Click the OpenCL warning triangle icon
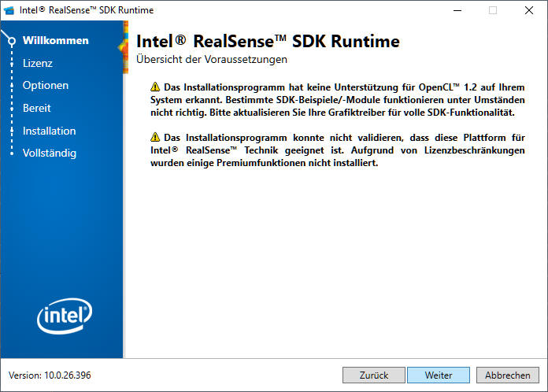 tap(155, 87)
